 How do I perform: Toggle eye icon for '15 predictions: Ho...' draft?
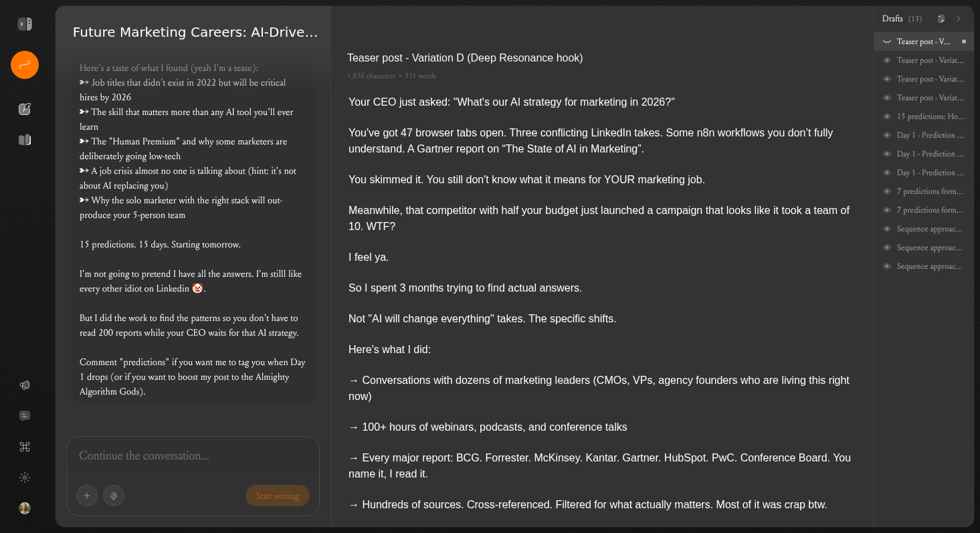click(887, 116)
